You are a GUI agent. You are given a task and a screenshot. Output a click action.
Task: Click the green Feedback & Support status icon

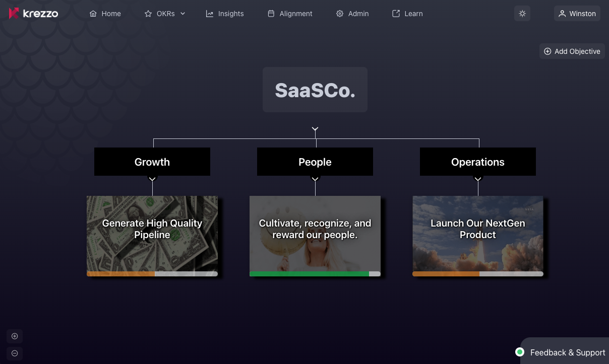click(520, 352)
